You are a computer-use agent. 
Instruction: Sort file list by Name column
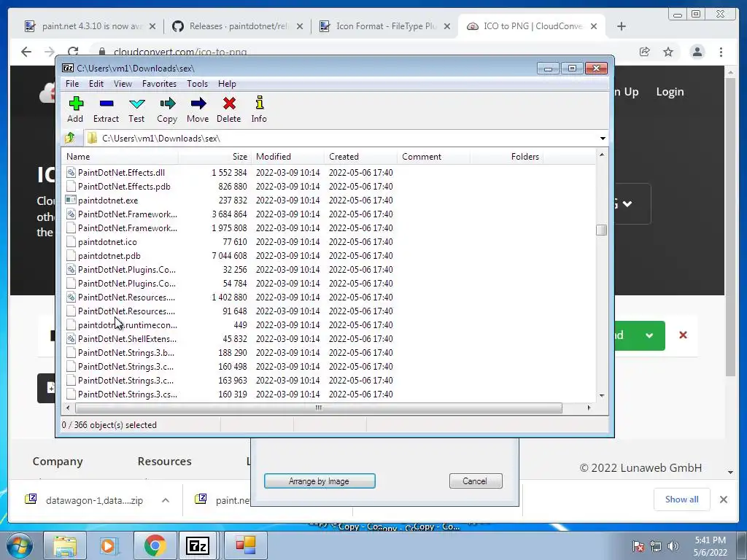(x=120, y=157)
